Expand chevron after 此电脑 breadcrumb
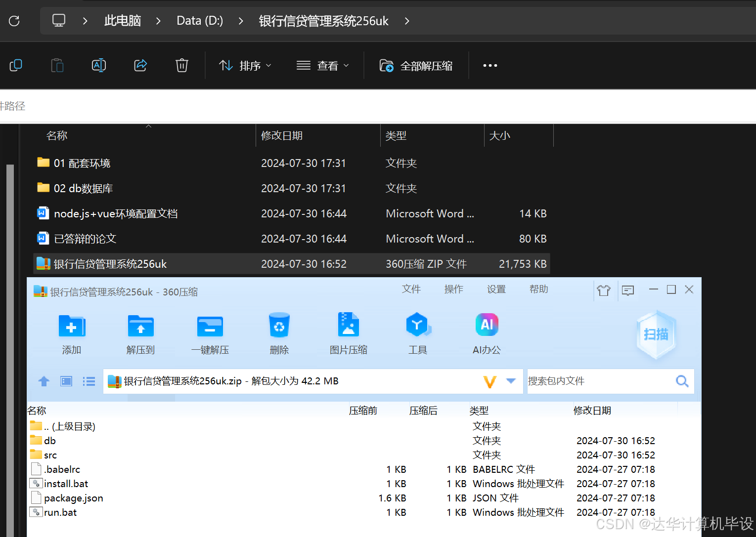 coord(158,21)
